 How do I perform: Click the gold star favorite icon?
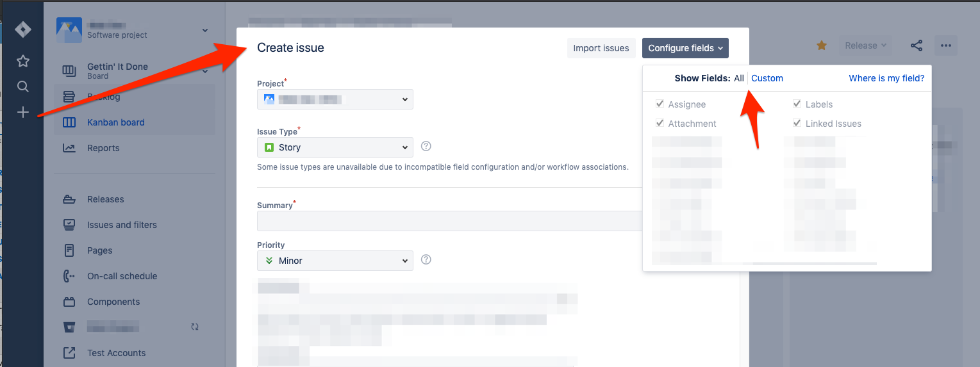[822, 45]
